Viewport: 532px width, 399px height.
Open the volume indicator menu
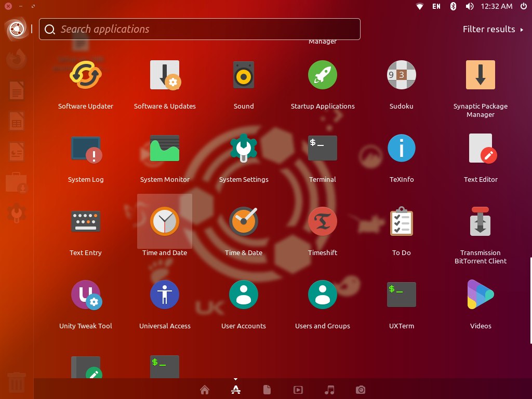470,6
